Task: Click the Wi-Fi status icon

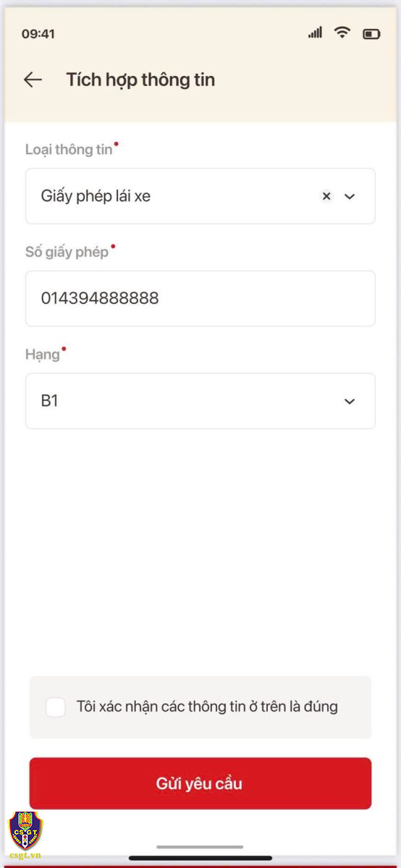Action: pos(342,33)
